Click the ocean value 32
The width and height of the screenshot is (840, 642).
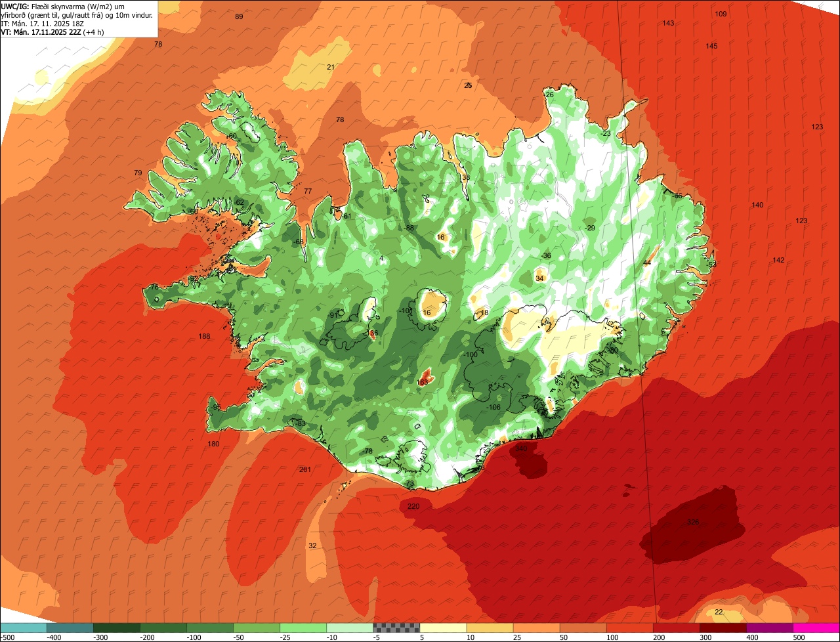point(312,546)
